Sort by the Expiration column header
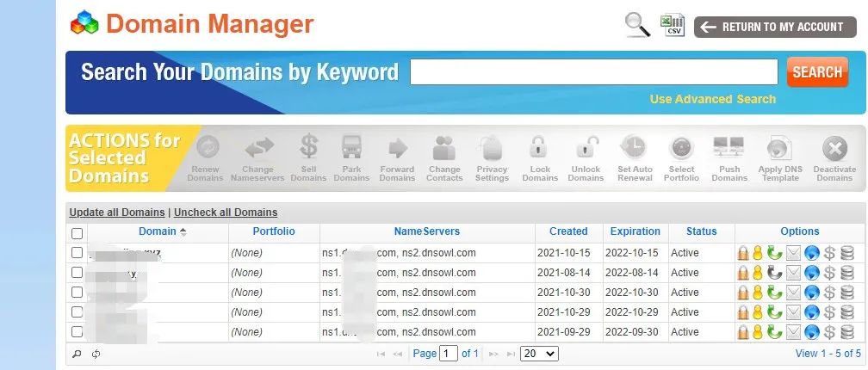Viewport: 868px width, 370px height. click(x=635, y=231)
